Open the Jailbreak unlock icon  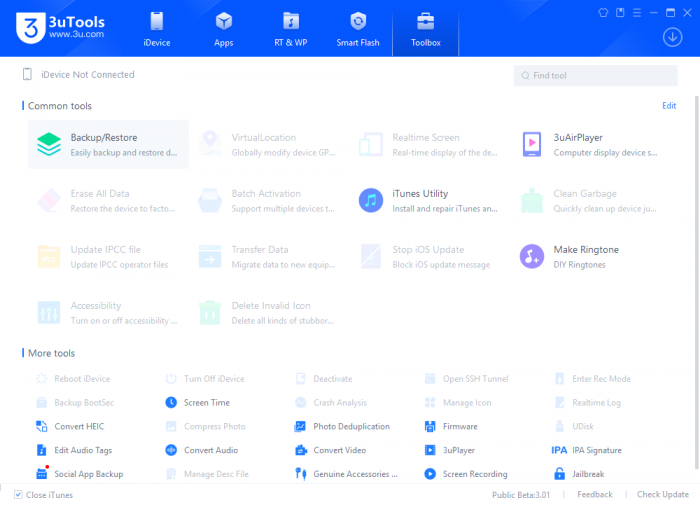click(559, 474)
